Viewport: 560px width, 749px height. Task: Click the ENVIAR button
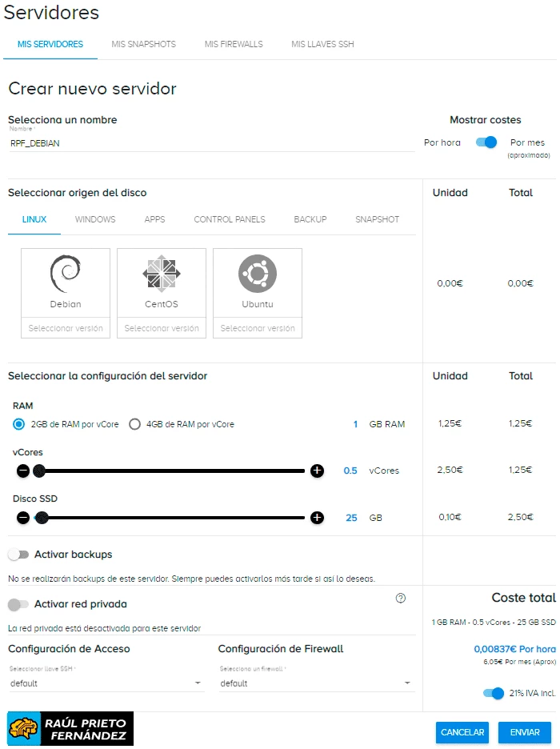525,732
